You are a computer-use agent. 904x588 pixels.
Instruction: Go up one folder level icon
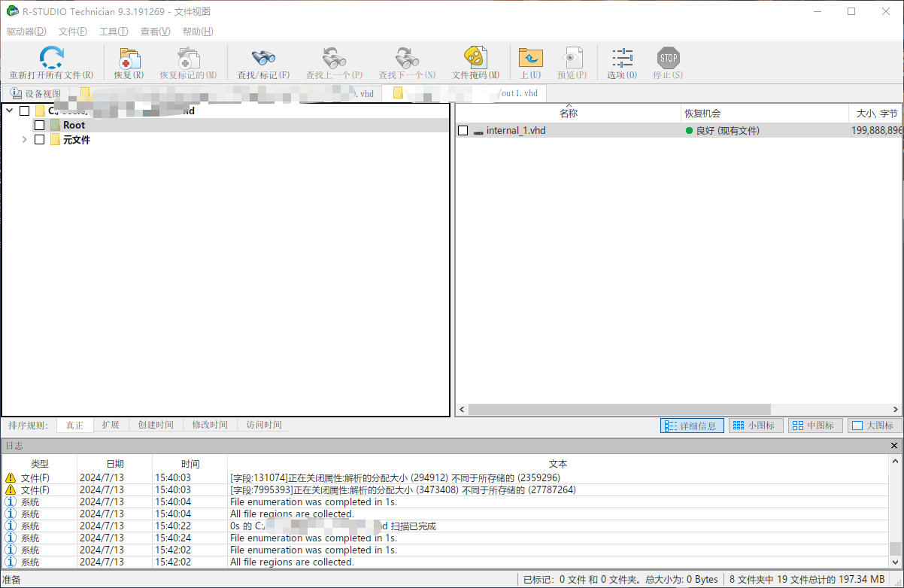[530, 58]
